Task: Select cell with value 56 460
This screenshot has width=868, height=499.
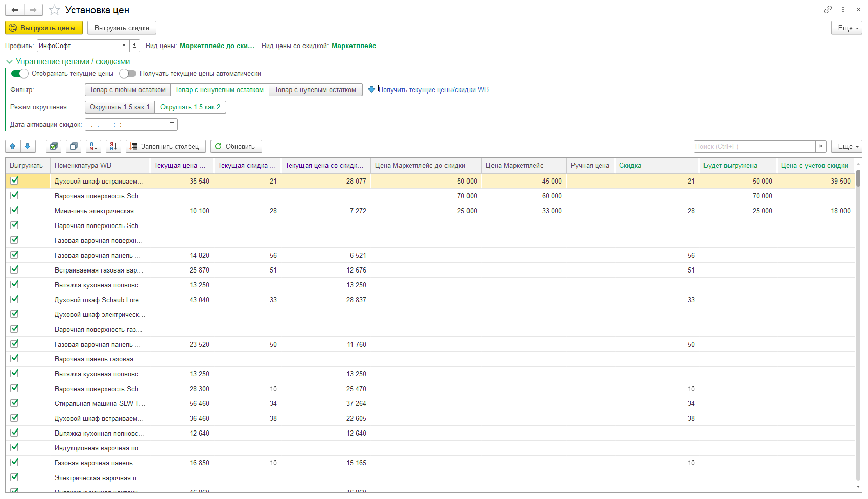Action: (182, 403)
